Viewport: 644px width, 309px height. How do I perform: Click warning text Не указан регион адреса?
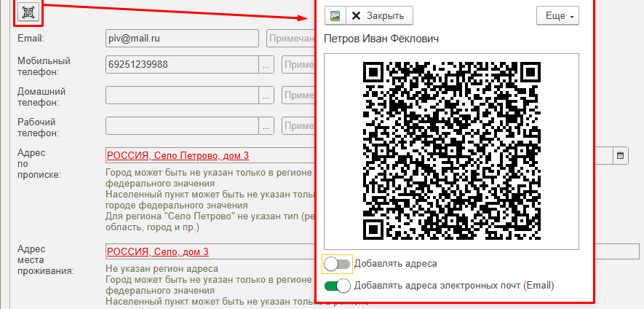click(162, 269)
